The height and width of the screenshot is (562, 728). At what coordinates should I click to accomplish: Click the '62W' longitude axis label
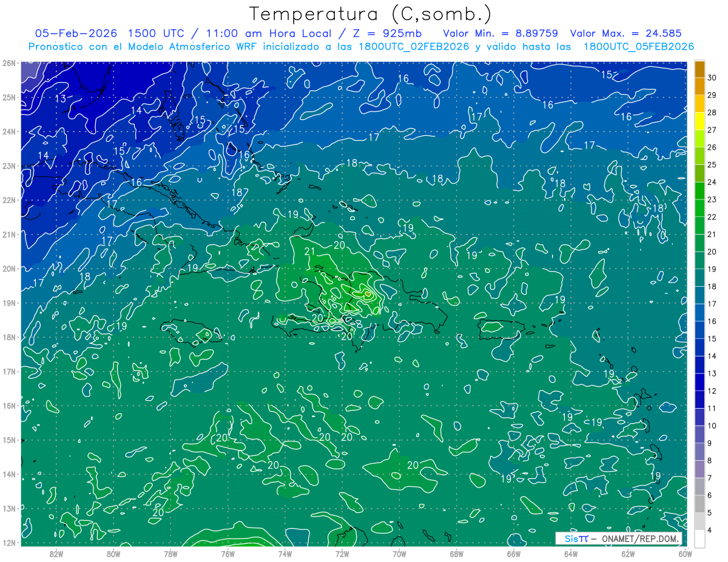(x=628, y=554)
